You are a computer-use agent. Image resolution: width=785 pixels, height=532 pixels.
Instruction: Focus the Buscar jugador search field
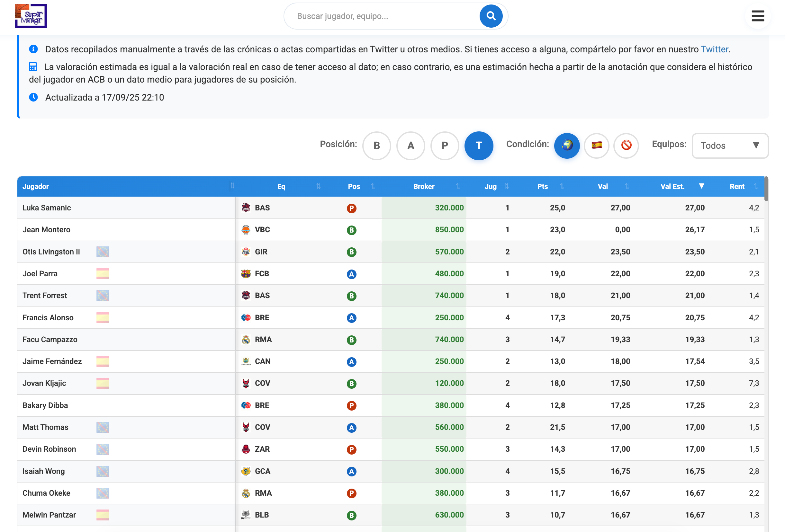click(x=382, y=16)
